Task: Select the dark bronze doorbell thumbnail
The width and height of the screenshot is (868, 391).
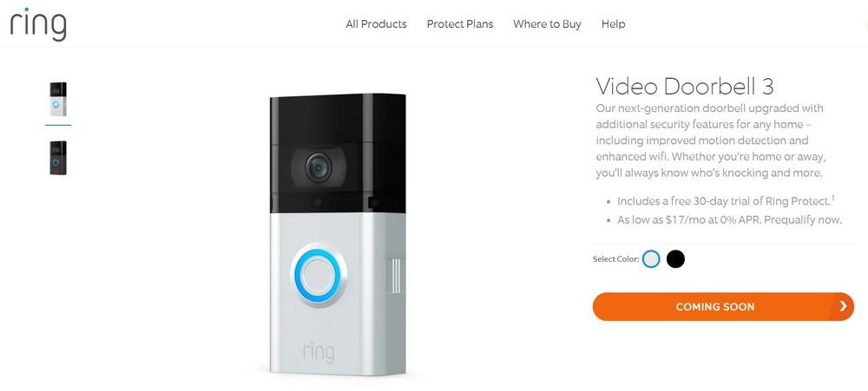Action: 58,158
